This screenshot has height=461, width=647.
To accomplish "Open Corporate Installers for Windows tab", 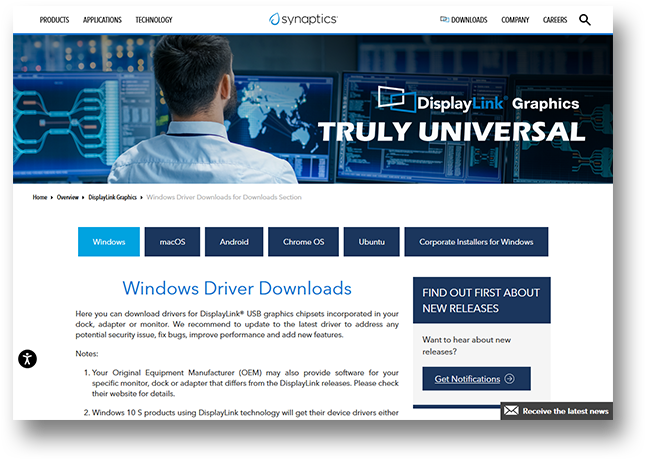I will (x=476, y=242).
